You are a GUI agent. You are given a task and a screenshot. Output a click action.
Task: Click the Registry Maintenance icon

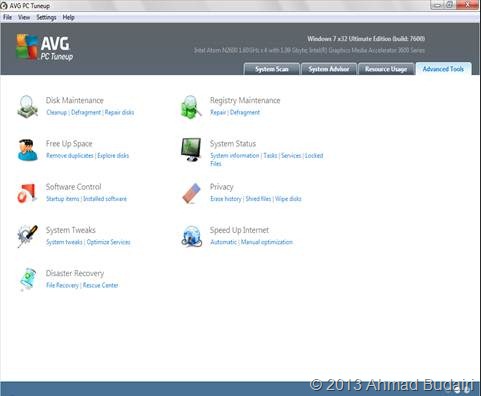click(x=191, y=106)
